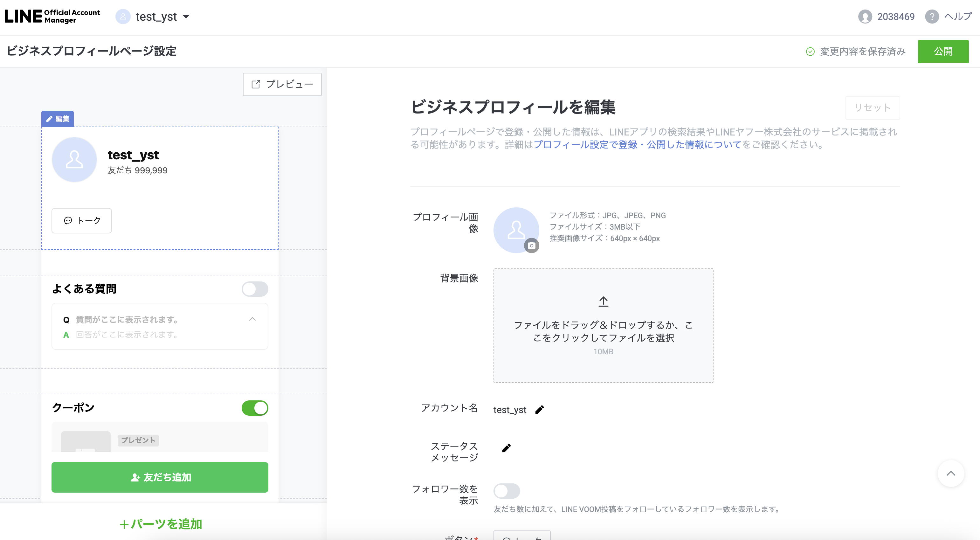
Task: Click the ビジネスプロフィールを編集 heading
Action: coord(513,107)
